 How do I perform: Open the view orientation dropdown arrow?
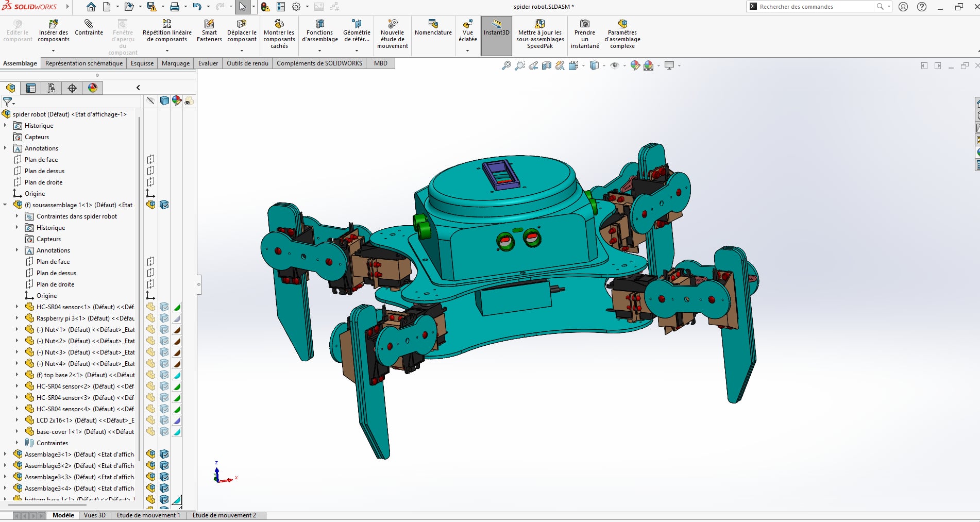[x=583, y=65]
